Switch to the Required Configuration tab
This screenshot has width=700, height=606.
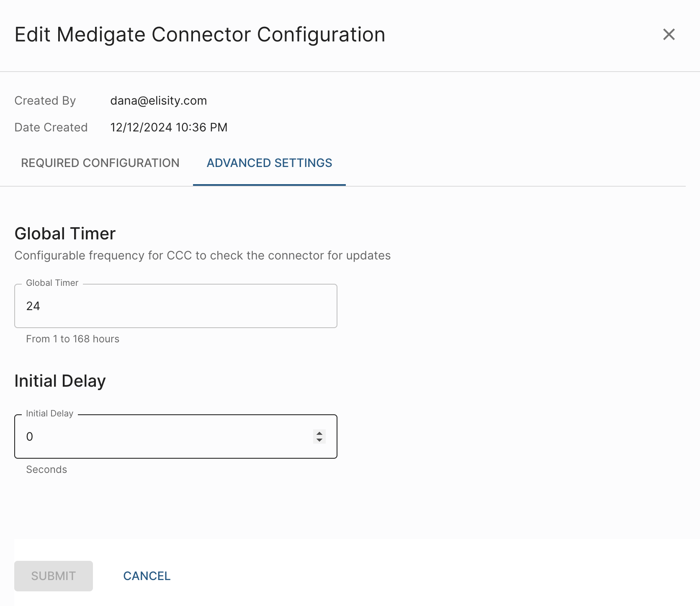coord(100,163)
